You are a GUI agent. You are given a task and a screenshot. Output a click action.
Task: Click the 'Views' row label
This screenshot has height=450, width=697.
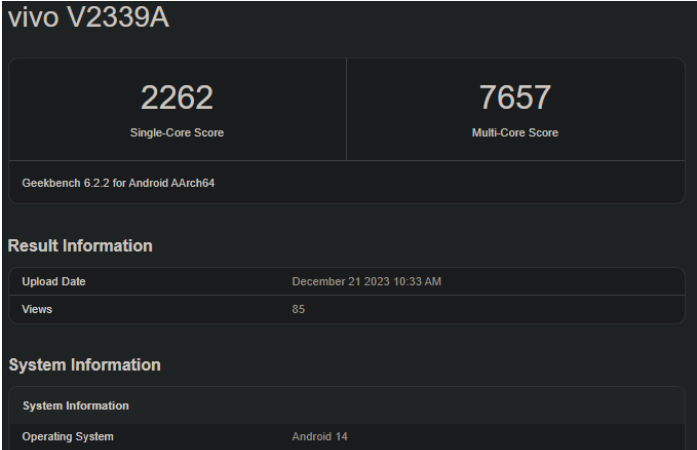pyautogui.click(x=37, y=309)
